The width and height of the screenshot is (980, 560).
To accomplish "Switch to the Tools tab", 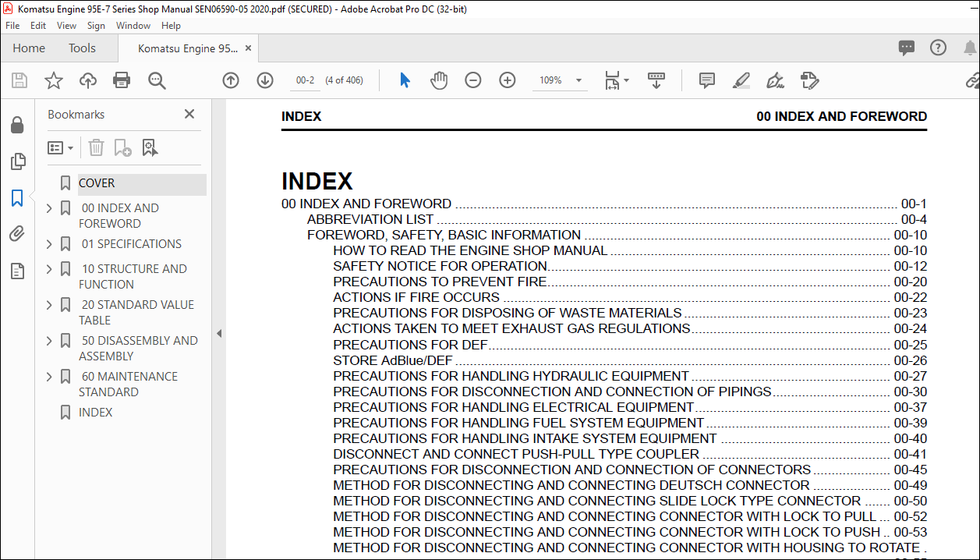I will tap(82, 48).
